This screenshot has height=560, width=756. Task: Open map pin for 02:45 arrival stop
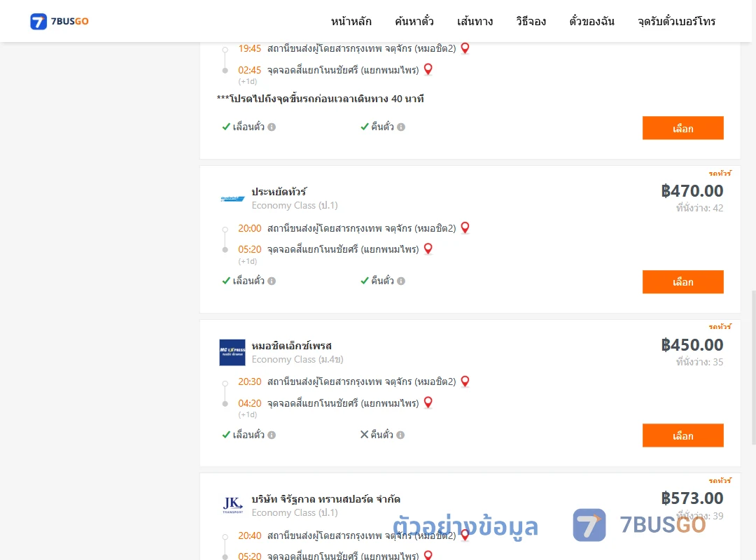[428, 69]
